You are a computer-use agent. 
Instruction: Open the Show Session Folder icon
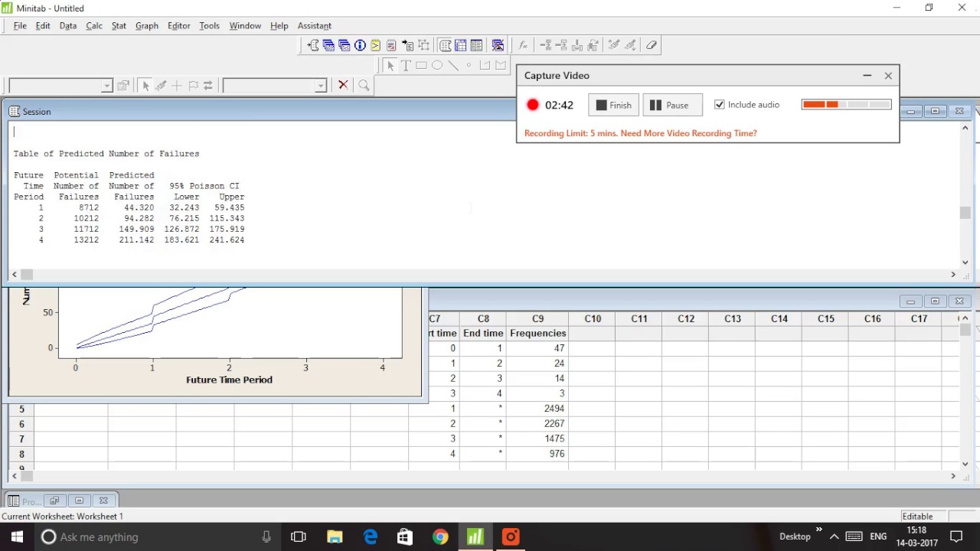[x=314, y=45]
